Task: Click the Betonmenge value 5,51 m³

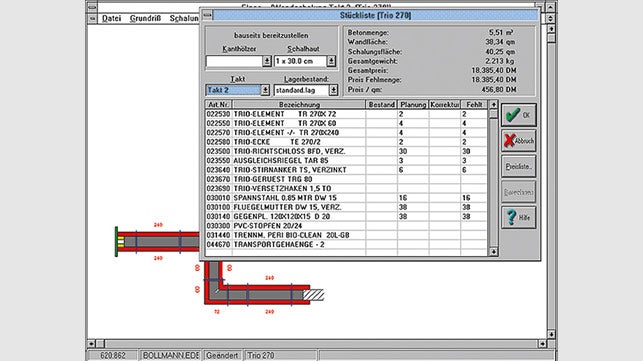Action: pos(501,32)
